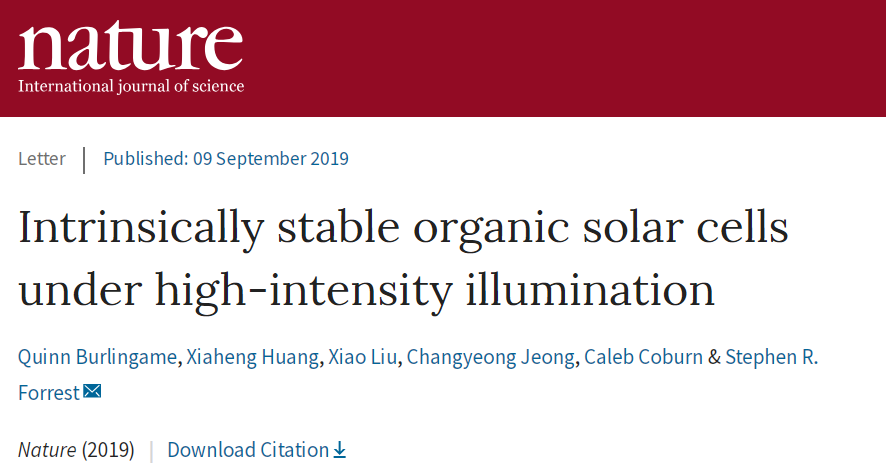Click the Letter article type label
The height and width of the screenshot is (470, 886).
coord(42,159)
